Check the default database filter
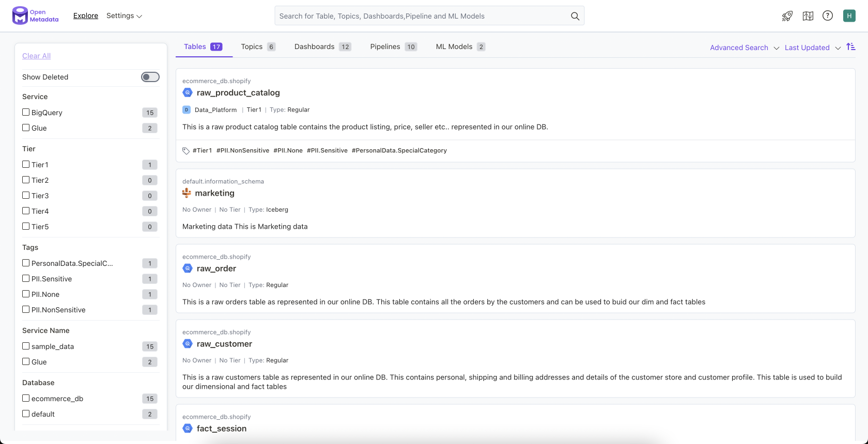The width and height of the screenshot is (868, 444). 26,414
